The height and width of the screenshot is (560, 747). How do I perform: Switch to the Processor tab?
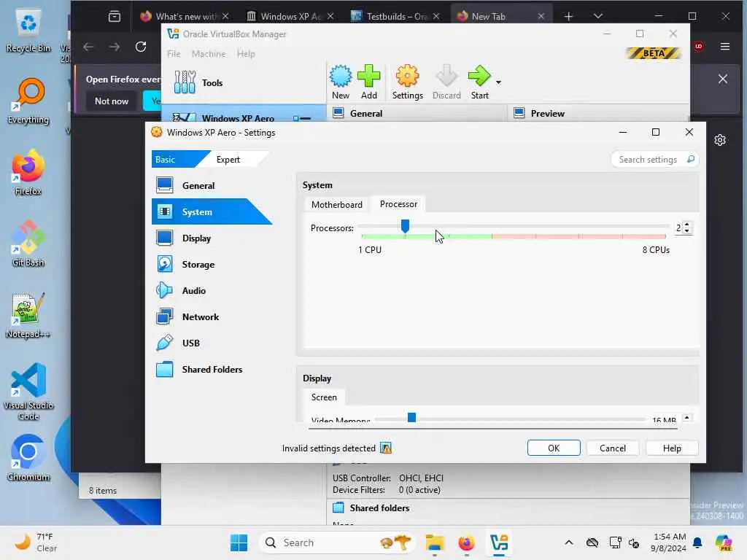click(x=399, y=204)
